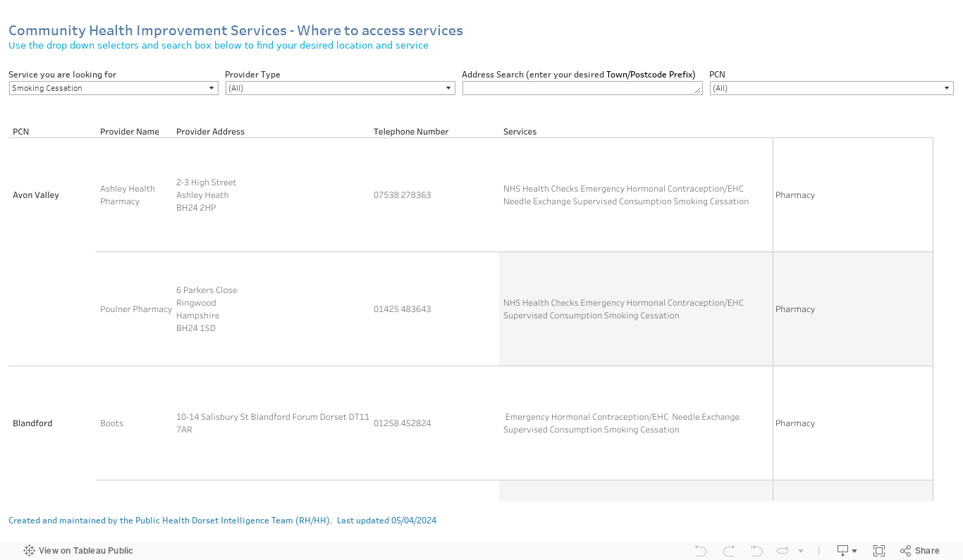Image resolution: width=963 pixels, height=560 pixels.
Task: Open the Provider Type dropdown
Action: coord(341,88)
